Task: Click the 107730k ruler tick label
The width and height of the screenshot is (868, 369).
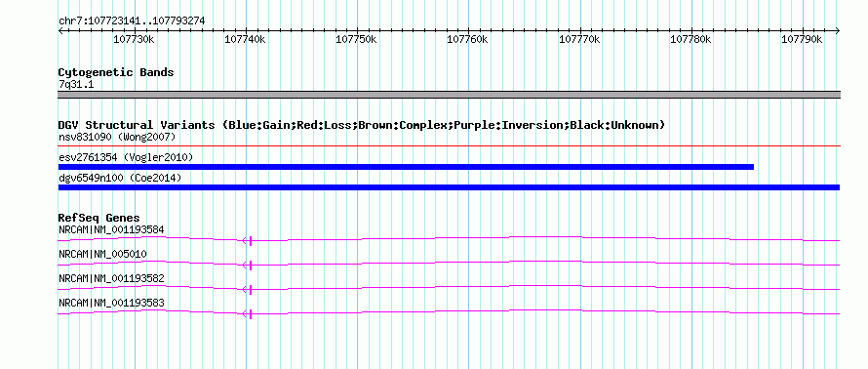Action: [x=134, y=39]
